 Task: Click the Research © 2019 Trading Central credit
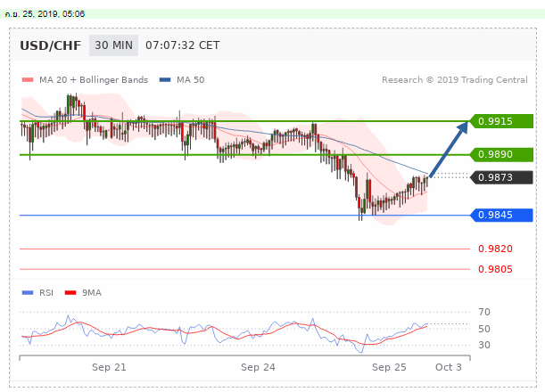[455, 80]
